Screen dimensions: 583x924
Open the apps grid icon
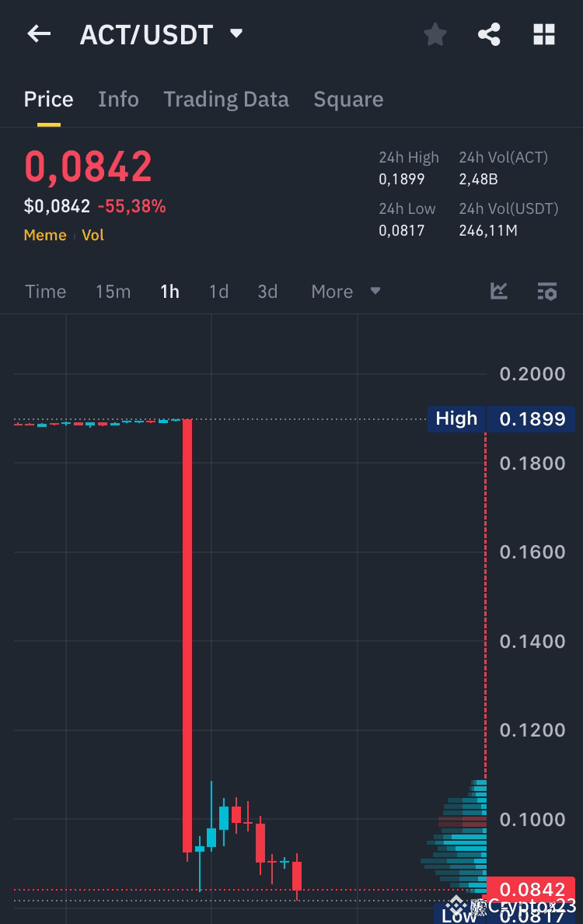[x=543, y=33]
